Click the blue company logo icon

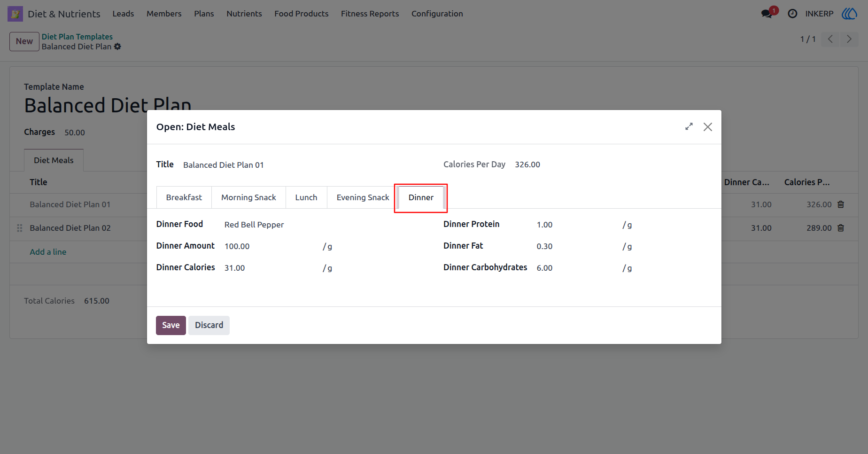[x=849, y=14]
